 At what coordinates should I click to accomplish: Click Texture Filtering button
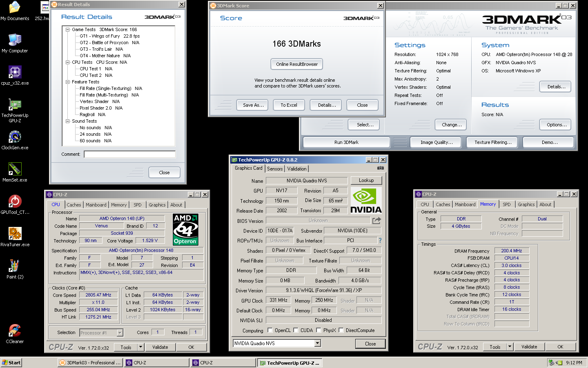[493, 142]
